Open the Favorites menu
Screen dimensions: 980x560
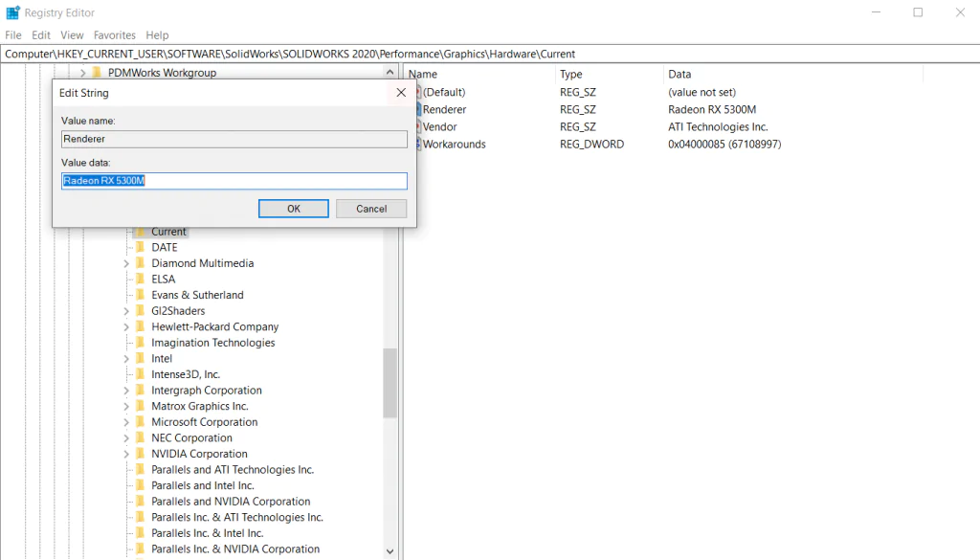coord(115,35)
